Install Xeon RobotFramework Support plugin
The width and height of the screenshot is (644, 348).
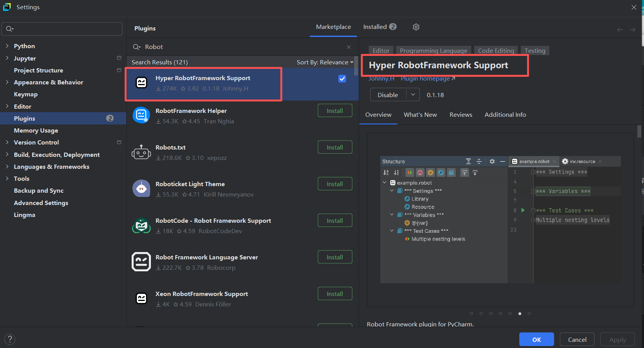(x=335, y=294)
